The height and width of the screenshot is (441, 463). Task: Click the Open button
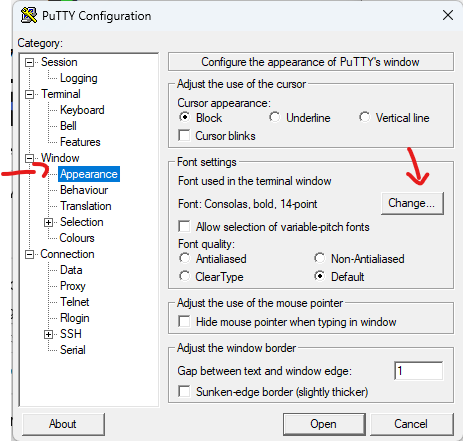[x=324, y=424]
